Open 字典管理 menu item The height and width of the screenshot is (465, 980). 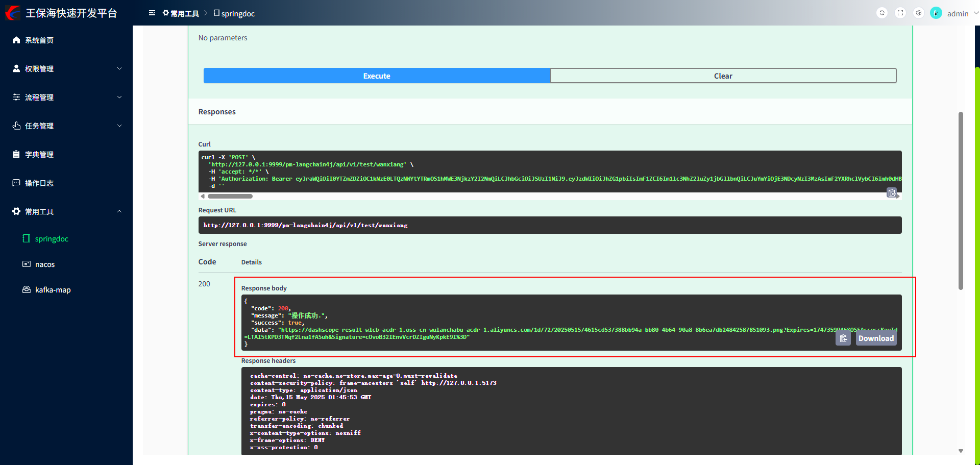(66, 154)
